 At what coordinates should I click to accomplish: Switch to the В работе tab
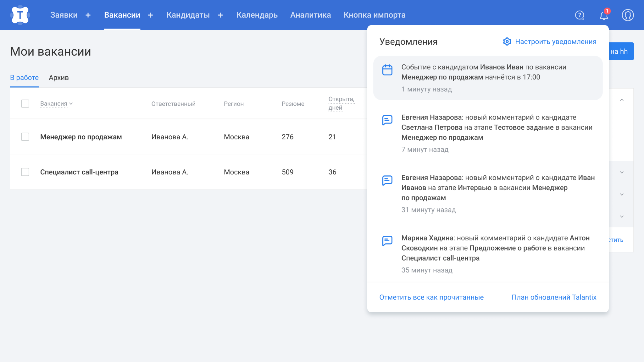pyautogui.click(x=24, y=78)
